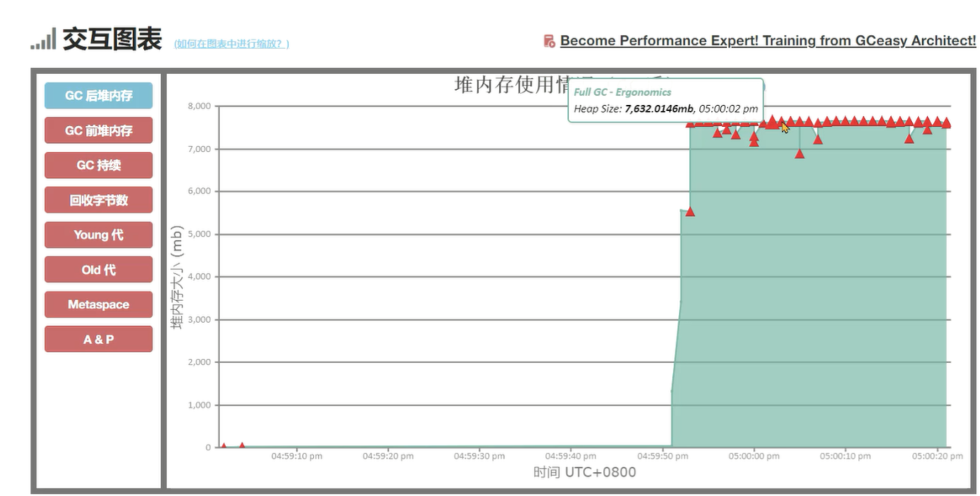Image resolution: width=980 pixels, height=496 pixels.
Task: Switch to the Young 代 chart
Action: [98, 235]
